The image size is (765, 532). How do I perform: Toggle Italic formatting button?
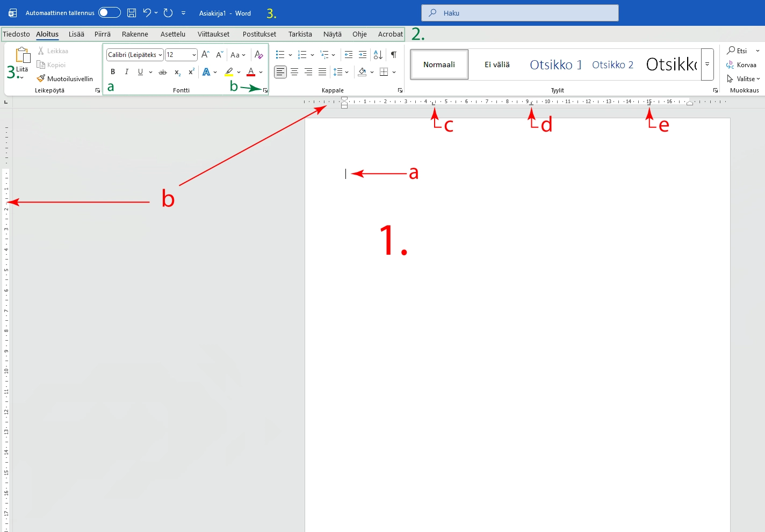click(x=127, y=72)
